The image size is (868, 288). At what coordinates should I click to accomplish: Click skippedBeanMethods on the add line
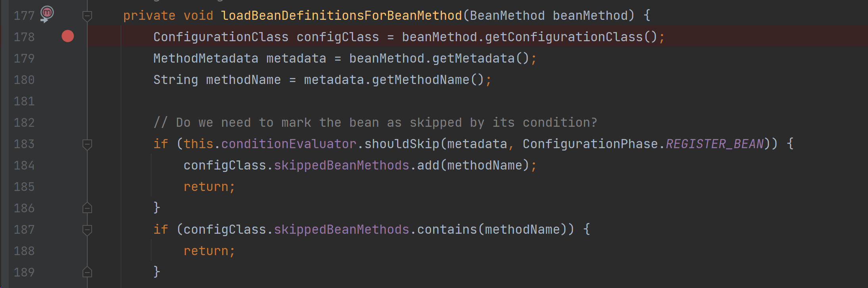click(341, 165)
